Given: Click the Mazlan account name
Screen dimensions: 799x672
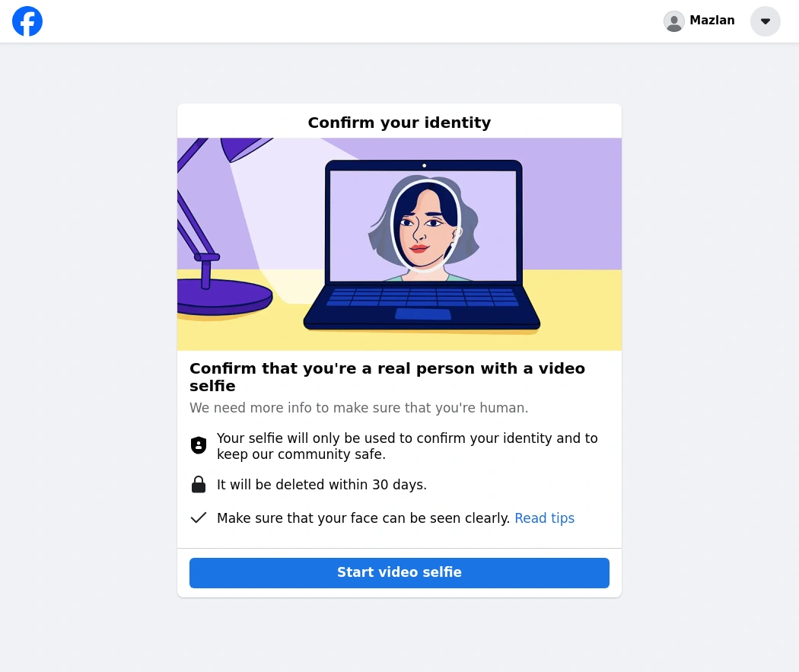Looking at the screenshot, I should pos(711,21).
